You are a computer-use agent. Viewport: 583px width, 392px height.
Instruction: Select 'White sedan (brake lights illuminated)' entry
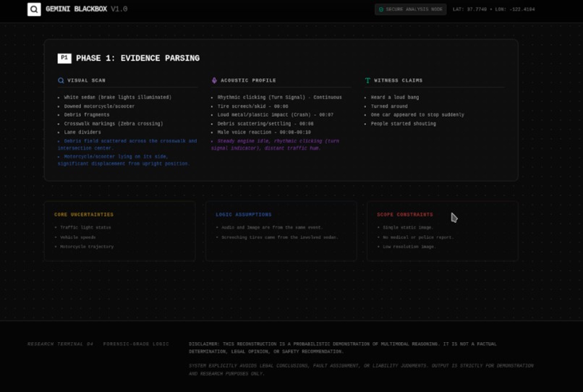117,98
